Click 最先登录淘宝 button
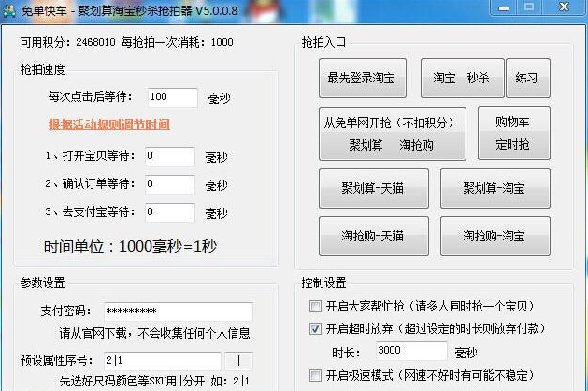 (x=363, y=78)
